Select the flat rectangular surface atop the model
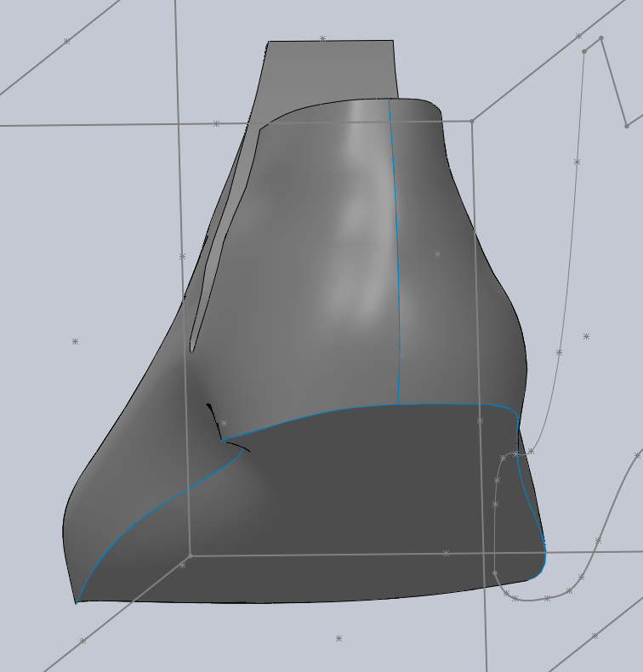The image size is (643, 672). pos(329,72)
